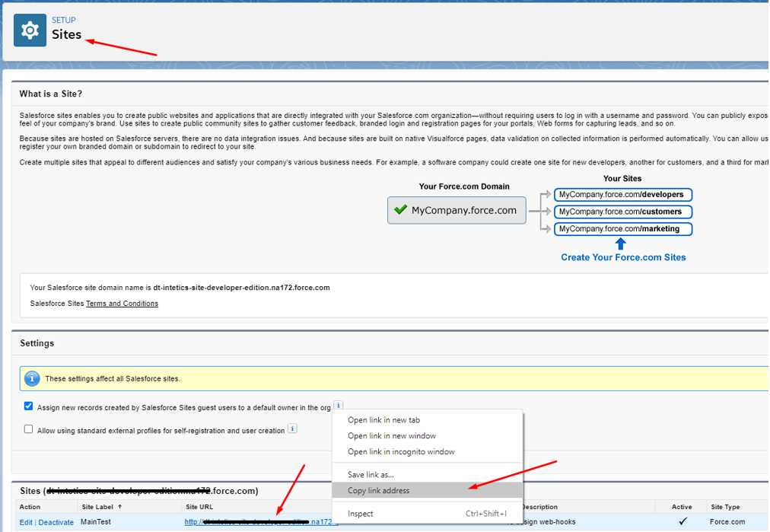This screenshot has height=532, width=770.
Task: Open info icon beside default owner setting
Action: click(x=339, y=405)
